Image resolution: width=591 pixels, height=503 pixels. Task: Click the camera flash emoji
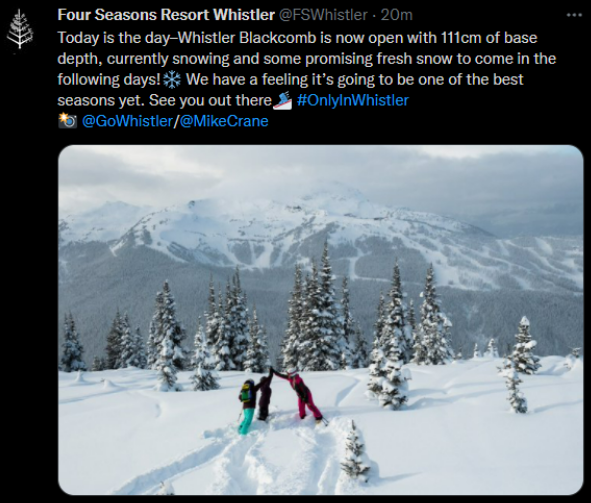[x=67, y=121]
